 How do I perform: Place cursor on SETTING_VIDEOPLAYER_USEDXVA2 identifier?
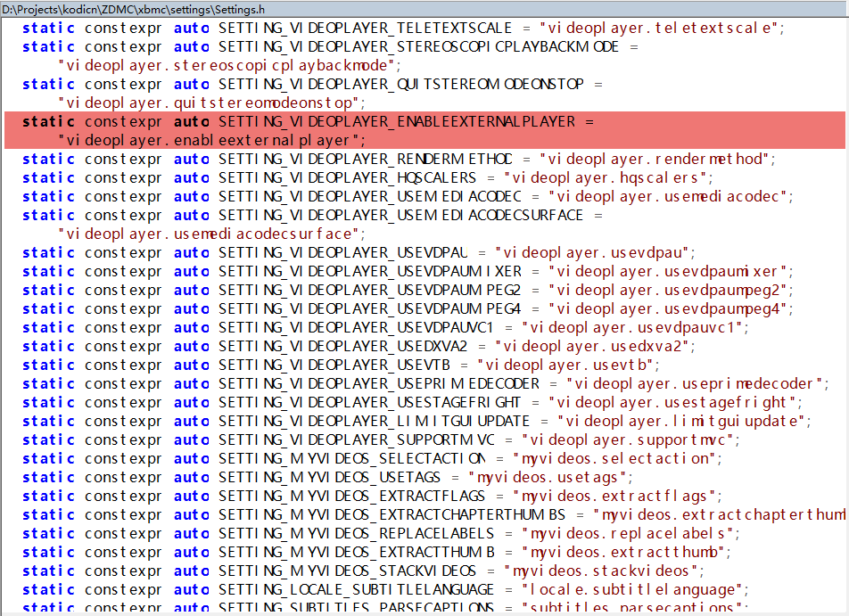(x=348, y=346)
